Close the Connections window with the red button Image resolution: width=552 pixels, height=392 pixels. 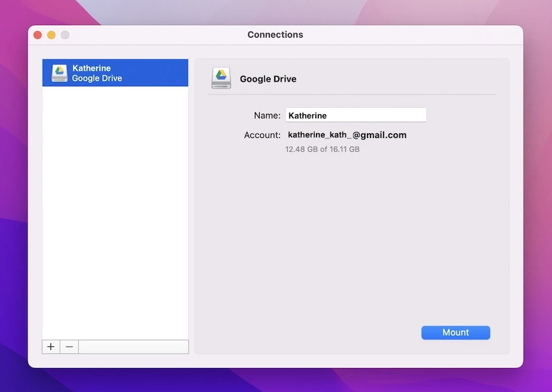pos(38,35)
